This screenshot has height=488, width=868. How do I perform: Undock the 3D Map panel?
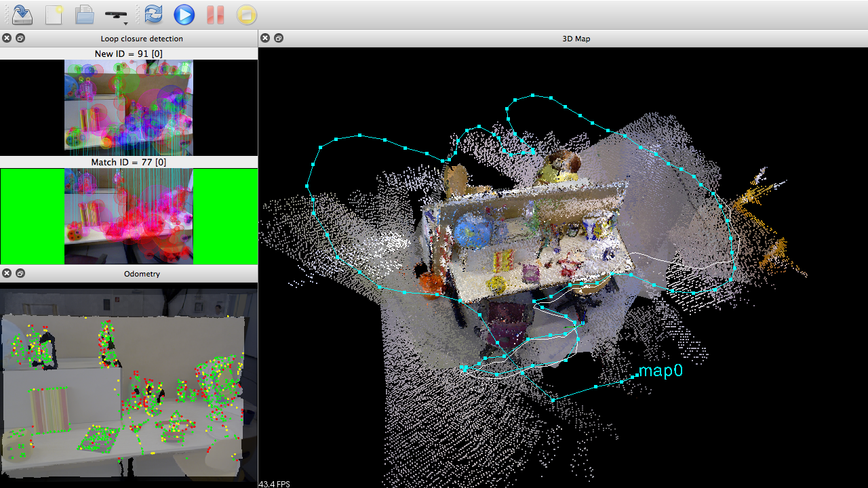[279, 39]
